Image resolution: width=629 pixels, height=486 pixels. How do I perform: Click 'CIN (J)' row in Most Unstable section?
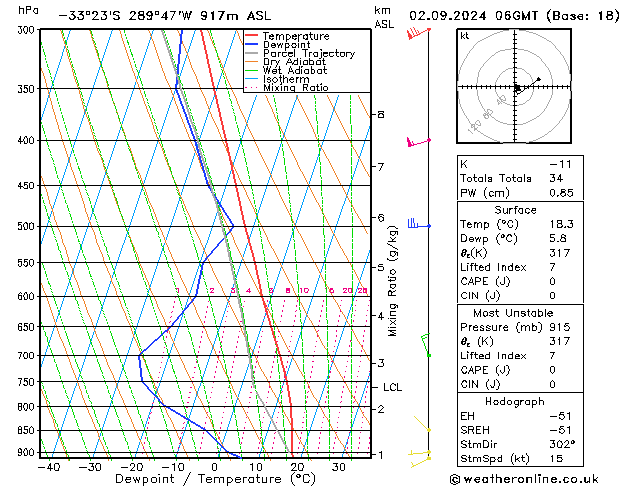[520, 385]
